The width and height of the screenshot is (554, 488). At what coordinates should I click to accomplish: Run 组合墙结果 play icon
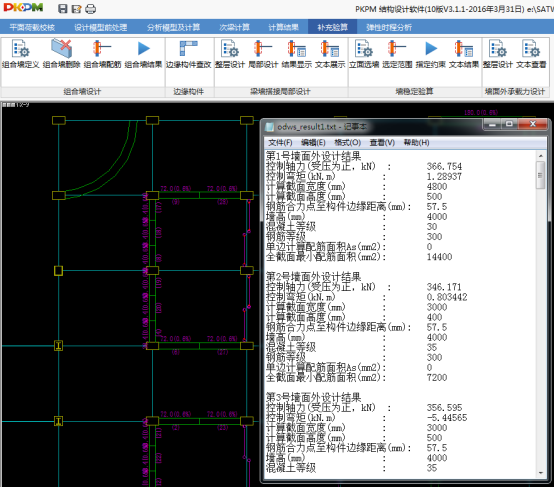tap(143, 54)
